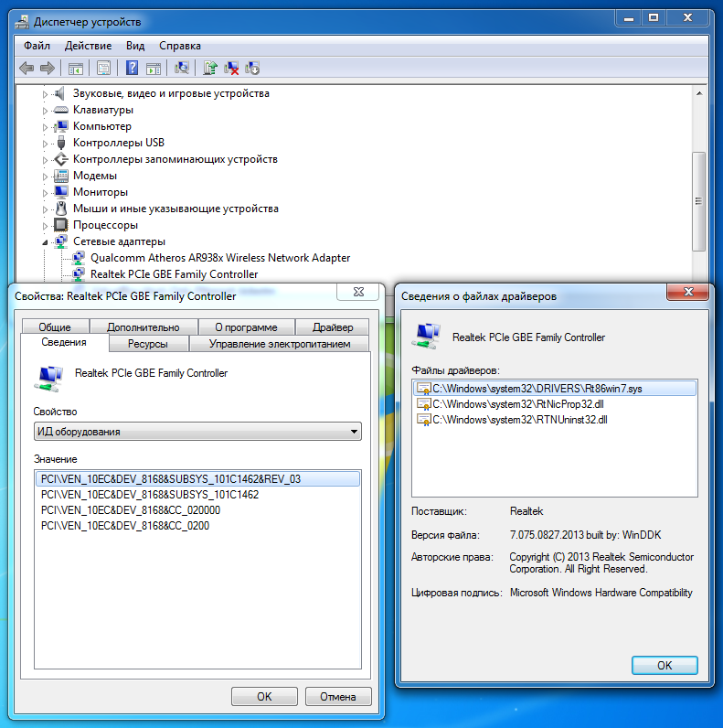
Task: Scan for hardware changes icon
Action: point(182,69)
